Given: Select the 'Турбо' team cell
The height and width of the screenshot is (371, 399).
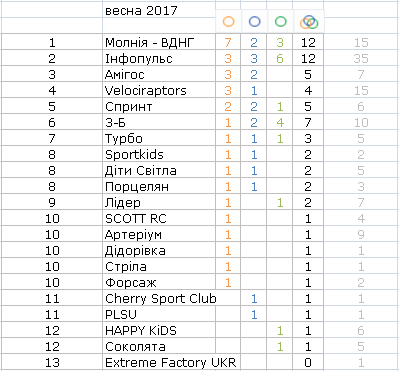Looking at the screenshot, I should coord(159,138).
